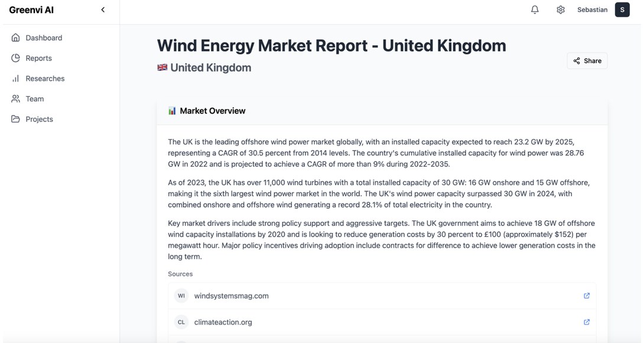Click the Team people icon

(x=15, y=99)
